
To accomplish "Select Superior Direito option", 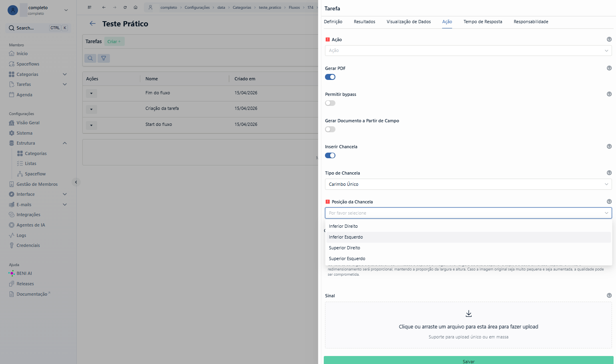I will pyautogui.click(x=468, y=248).
